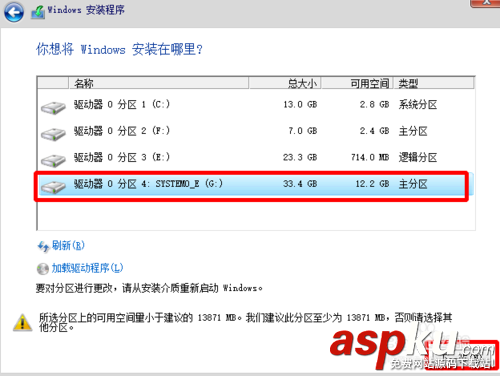Sort by the 可用空间 column header
Image resolution: width=500 pixels, height=376 pixels.
coord(357,83)
